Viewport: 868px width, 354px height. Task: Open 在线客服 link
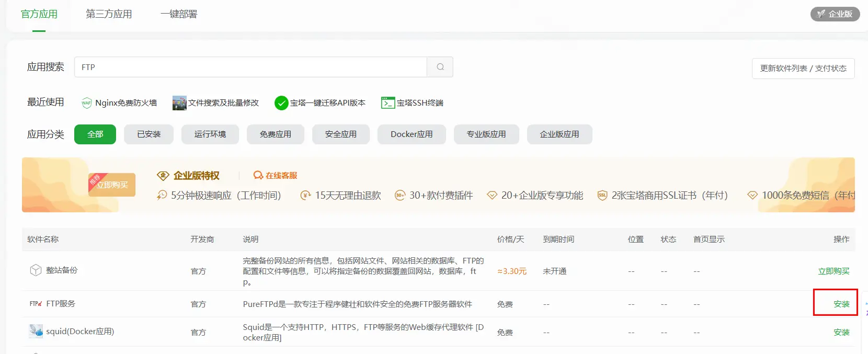(281, 176)
